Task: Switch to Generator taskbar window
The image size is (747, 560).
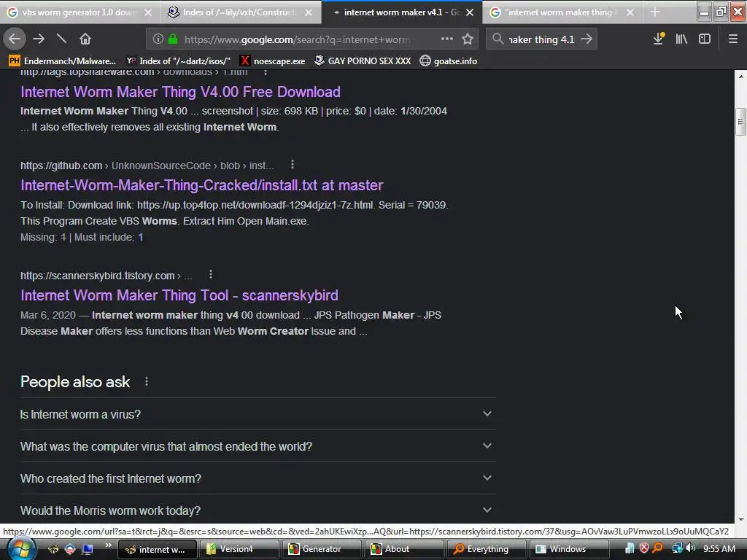Action: point(322,549)
